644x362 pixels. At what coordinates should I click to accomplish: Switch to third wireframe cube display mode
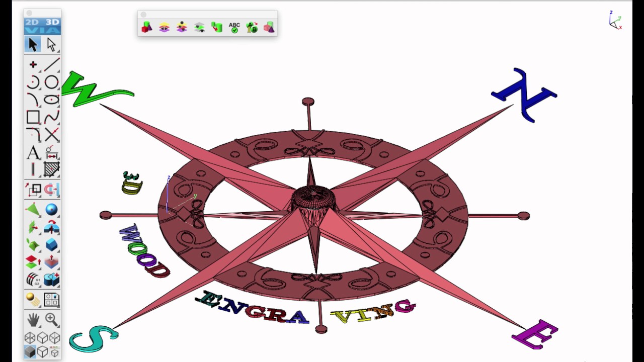coord(55,338)
